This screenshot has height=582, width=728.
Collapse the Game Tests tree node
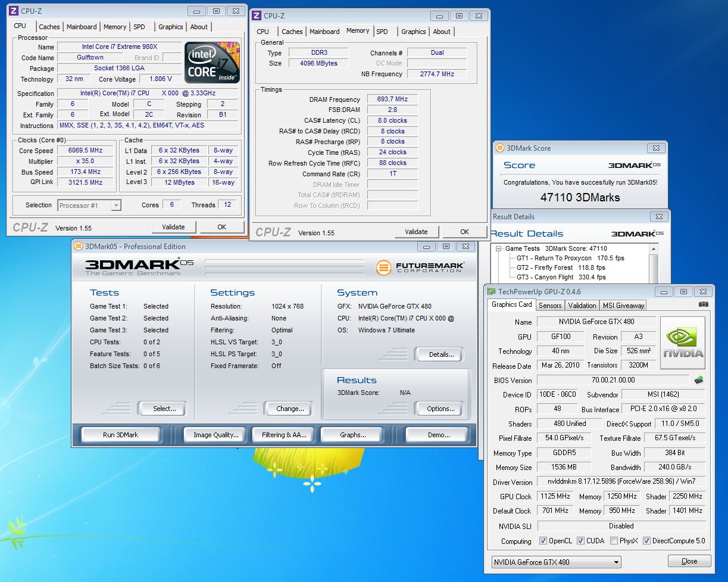[x=499, y=248]
